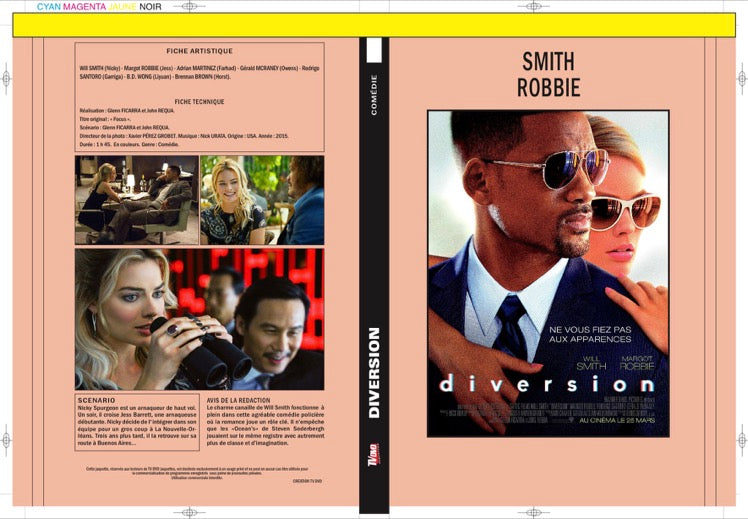Click the DIVERSION title on the spine
This screenshot has width=748, height=519.
[x=374, y=373]
